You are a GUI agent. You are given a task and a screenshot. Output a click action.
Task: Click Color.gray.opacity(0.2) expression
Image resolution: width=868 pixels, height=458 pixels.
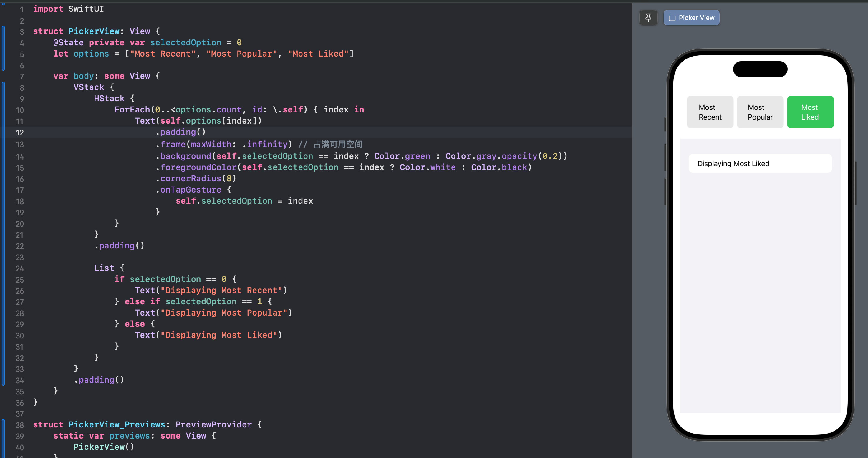point(504,156)
